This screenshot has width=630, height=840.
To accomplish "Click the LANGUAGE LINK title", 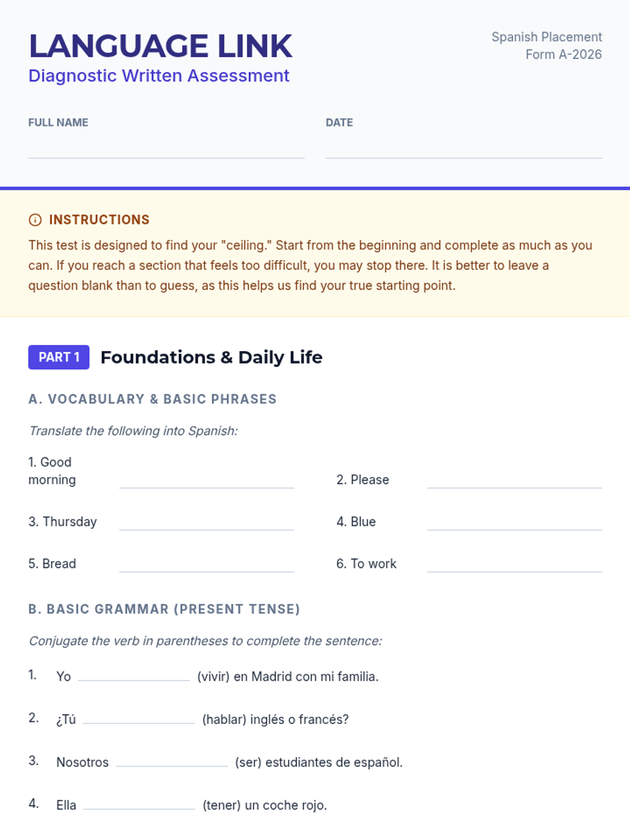I will pyautogui.click(x=160, y=46).
